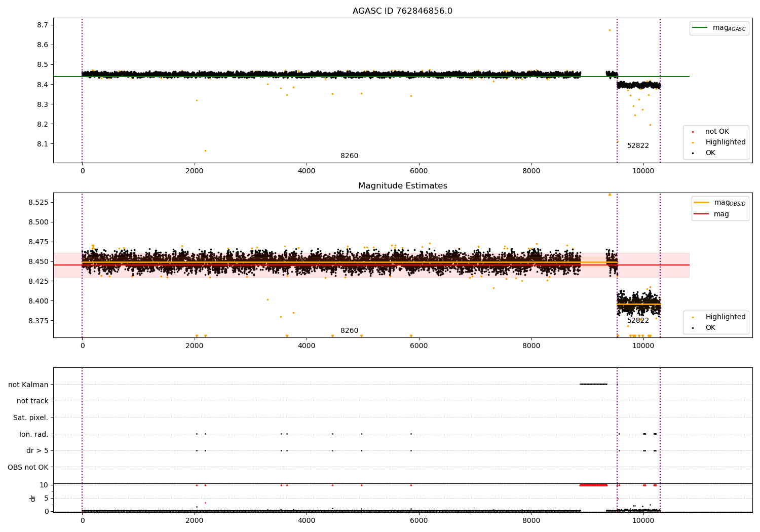Click the 8.2 y-axis tick label
The width and height of the screenshot is (760, 532).
(43, 124)
